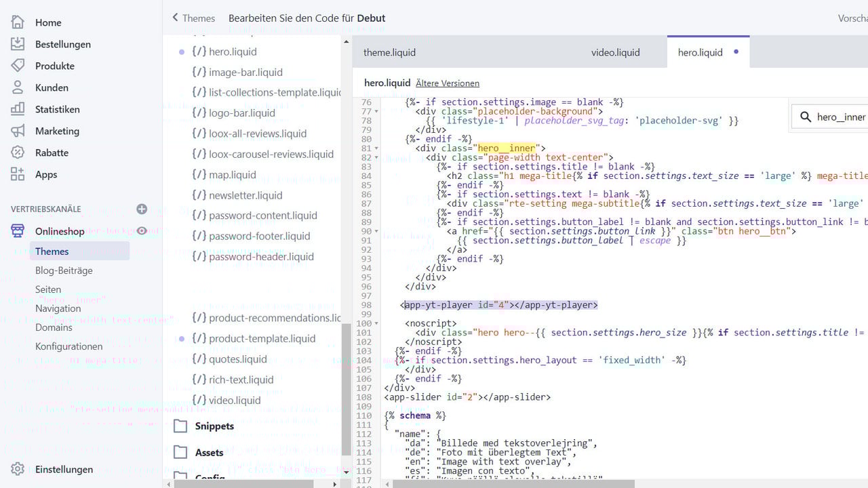Open Seiten submenu item
Screen dimensions: 868x488
[x=48, y=289]
